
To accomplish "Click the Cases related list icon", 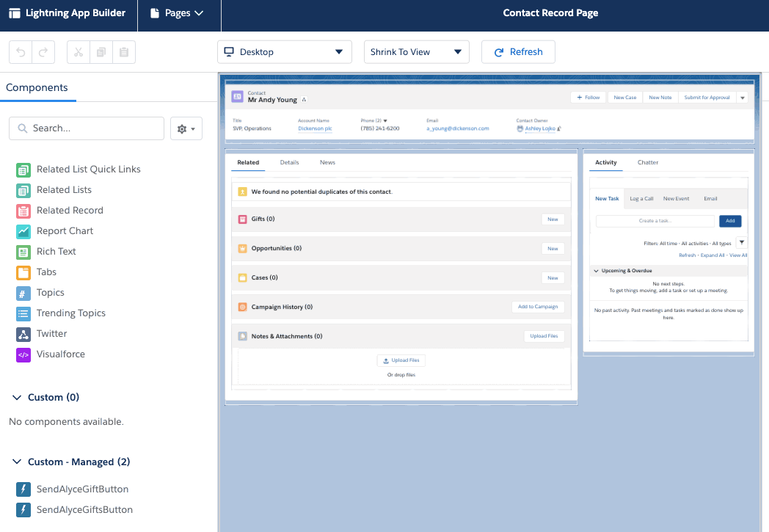I will (242, 278).
